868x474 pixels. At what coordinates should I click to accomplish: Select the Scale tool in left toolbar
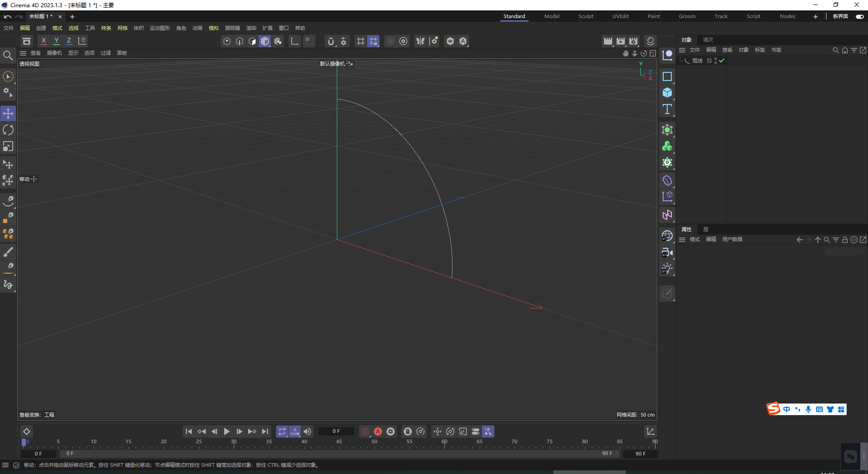[x=8, y=147]
